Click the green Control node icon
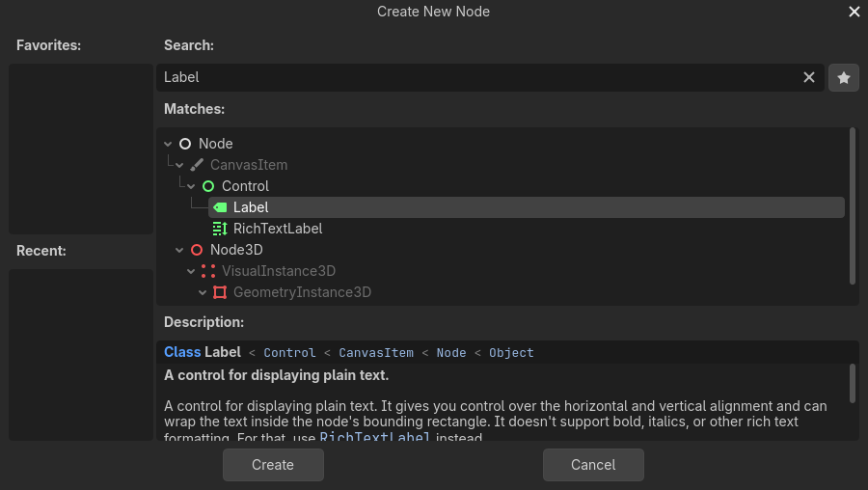 point(208,186)
